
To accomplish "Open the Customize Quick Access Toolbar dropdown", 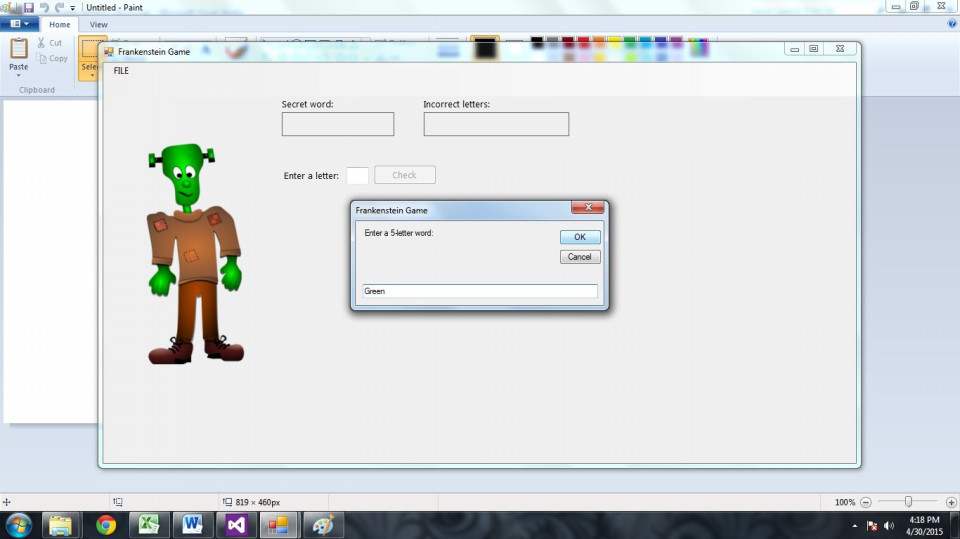I will coord(72,8).
